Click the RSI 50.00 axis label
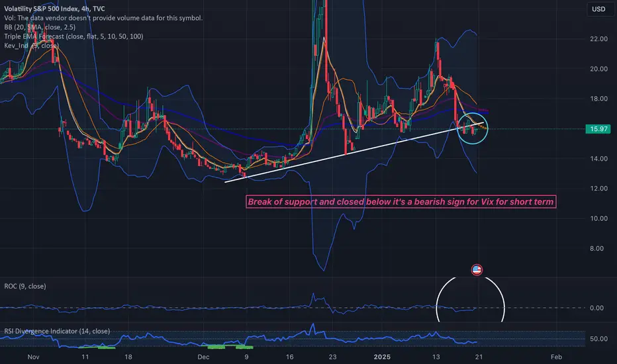Viewport: 617px width, 364px height. (x=598, y=339)
